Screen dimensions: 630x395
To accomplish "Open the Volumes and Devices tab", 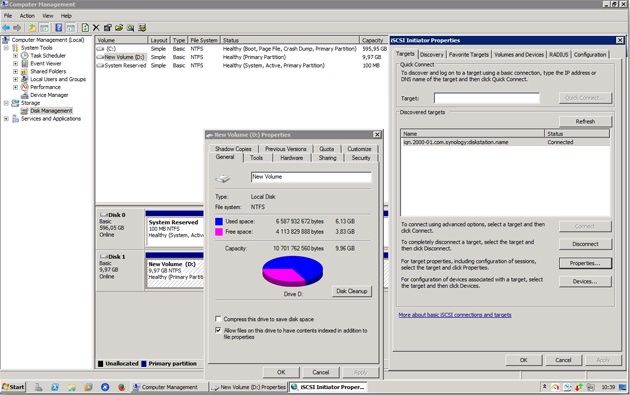I will [x=519, y=55].
